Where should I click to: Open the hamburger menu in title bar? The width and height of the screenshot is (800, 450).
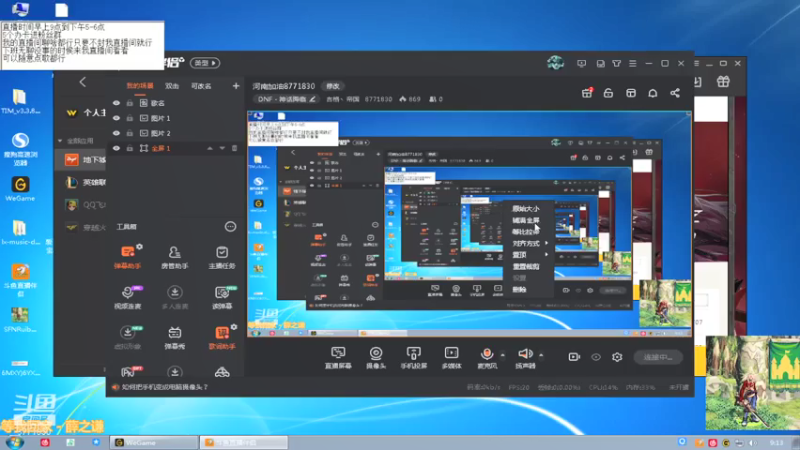point(633,63)
